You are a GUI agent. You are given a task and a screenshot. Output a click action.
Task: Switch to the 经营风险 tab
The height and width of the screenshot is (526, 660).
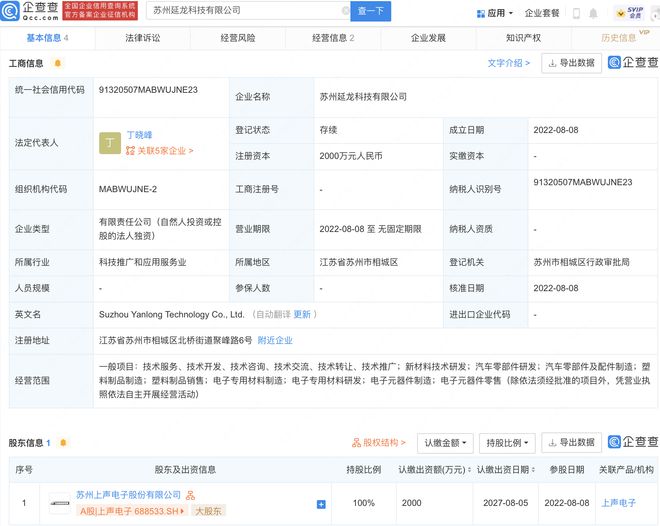pyautogui.click(x=238, y=38)
